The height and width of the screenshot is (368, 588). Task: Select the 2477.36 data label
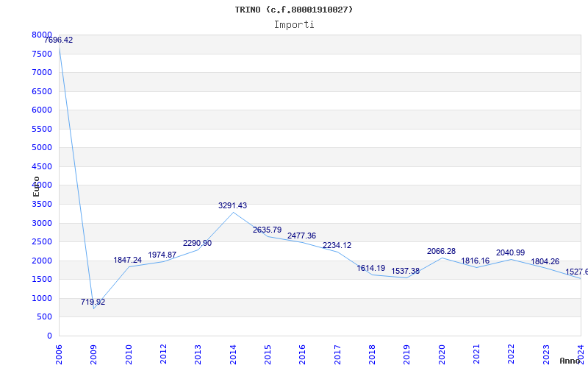click(301, 236)
